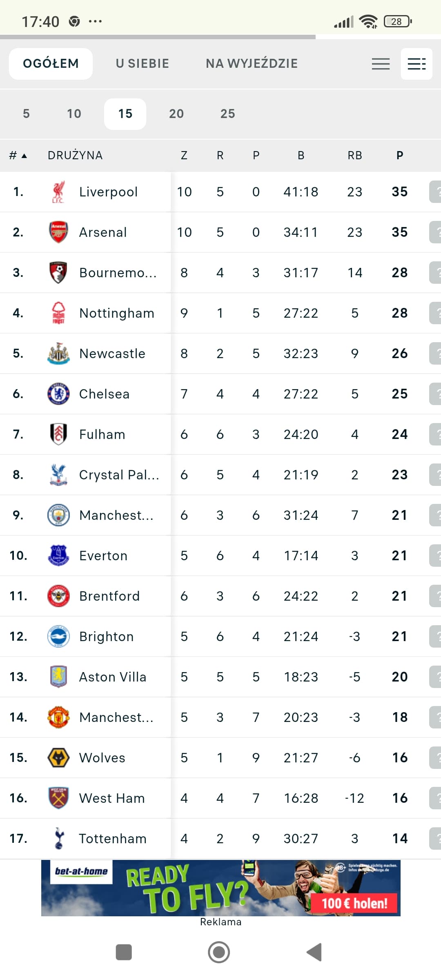Tap the Wolves club crest
The width and height of the screenshot is (441, 980).
pyautogui.click(x=58, y=758)
